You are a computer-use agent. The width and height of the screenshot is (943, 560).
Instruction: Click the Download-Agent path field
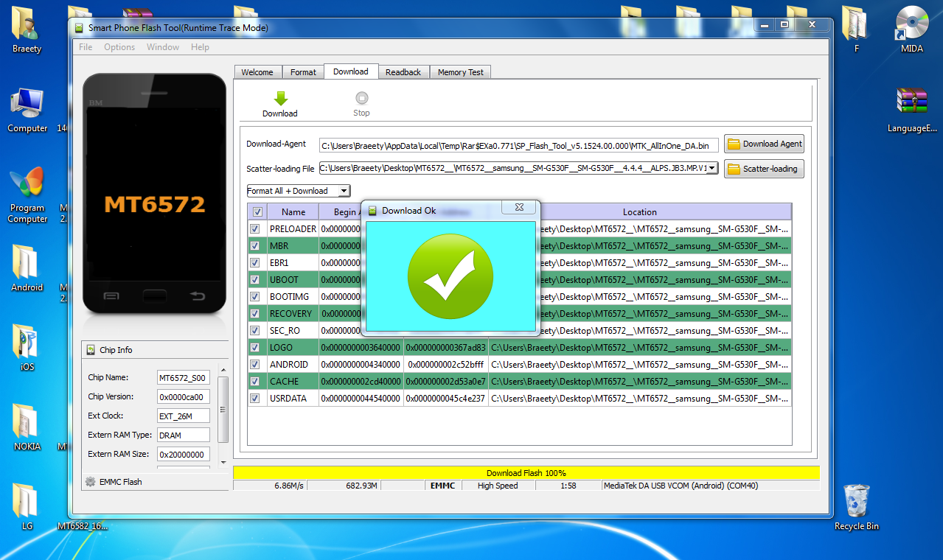[519, 146]
